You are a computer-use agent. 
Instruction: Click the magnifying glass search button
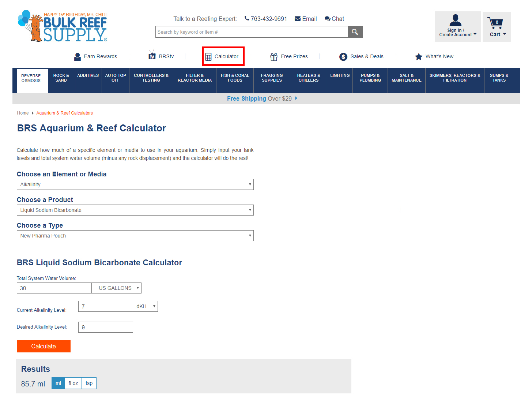[355, 32]
